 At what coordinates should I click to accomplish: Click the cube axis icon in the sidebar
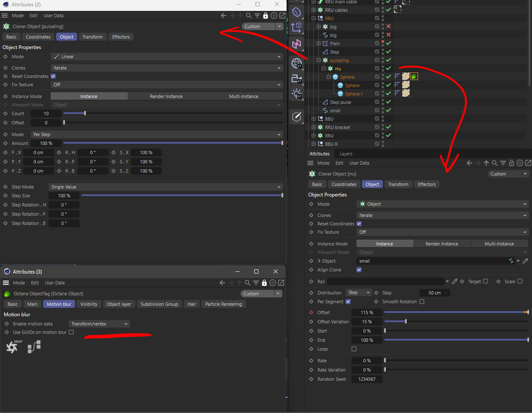coord(297,28)
